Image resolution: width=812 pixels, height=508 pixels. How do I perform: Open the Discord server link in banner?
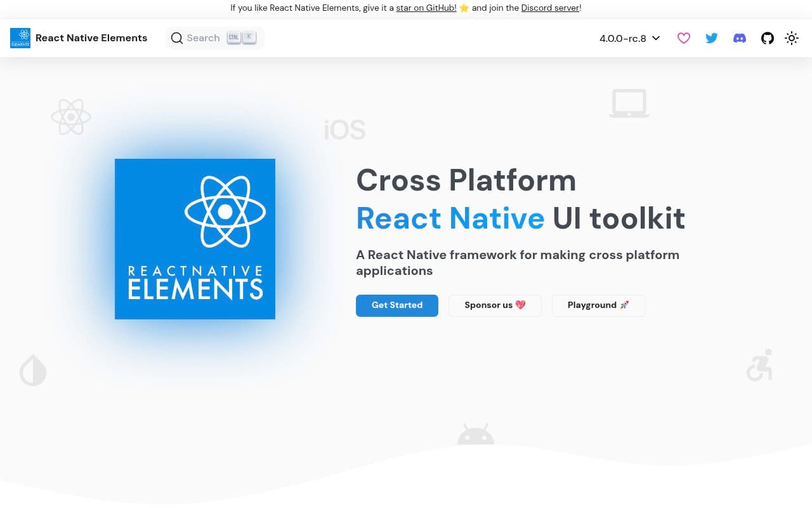click(x=549, y=8)
